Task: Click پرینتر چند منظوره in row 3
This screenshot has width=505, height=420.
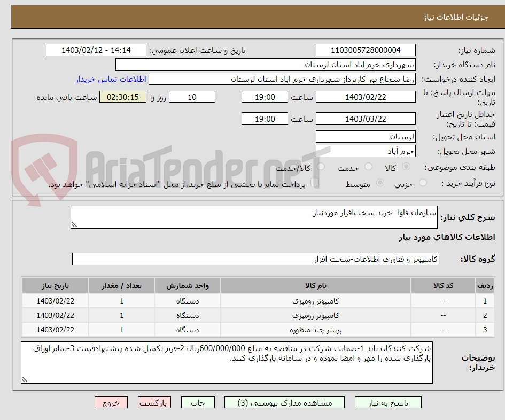Action: [316, 330]
